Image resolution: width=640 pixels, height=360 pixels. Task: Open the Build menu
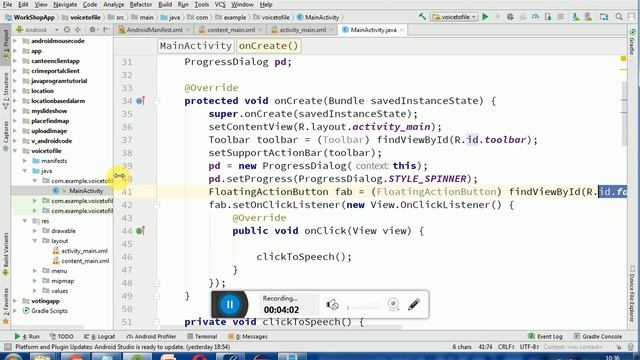point(165,4)
